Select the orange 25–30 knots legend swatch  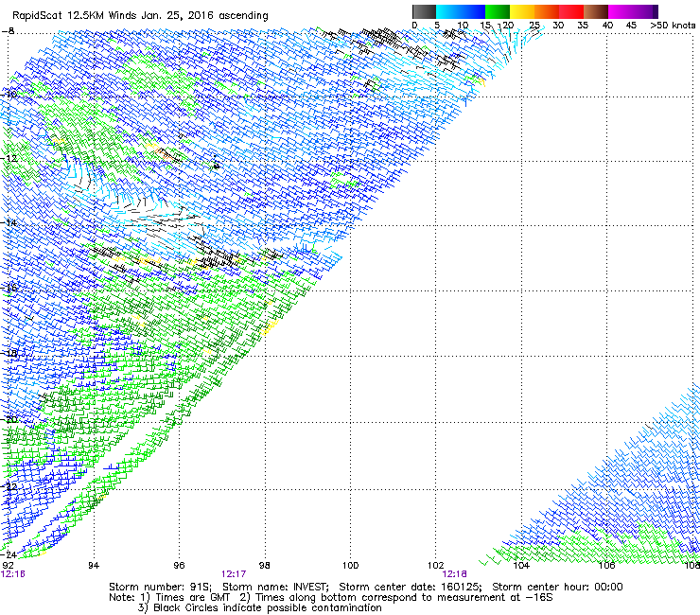coord(547,11)
